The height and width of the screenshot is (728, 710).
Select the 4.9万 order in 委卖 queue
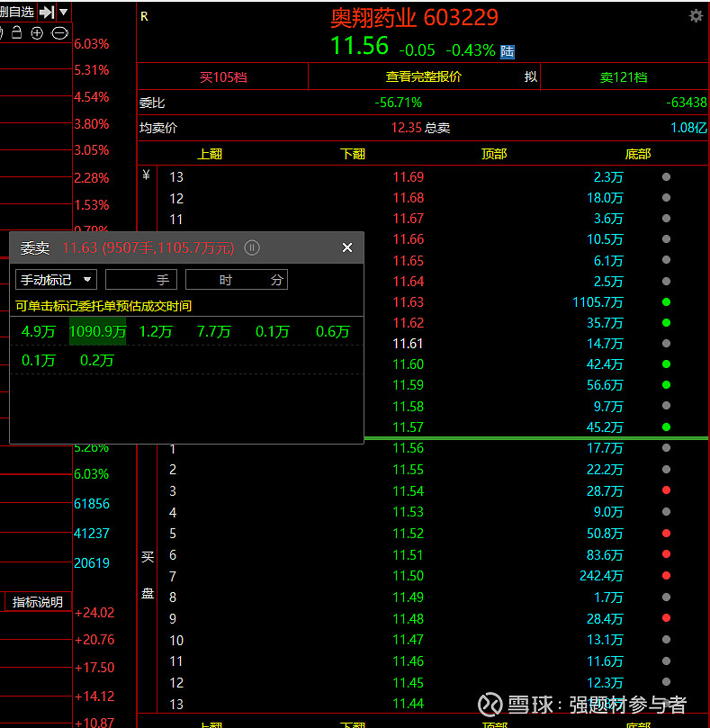[39, 331]
